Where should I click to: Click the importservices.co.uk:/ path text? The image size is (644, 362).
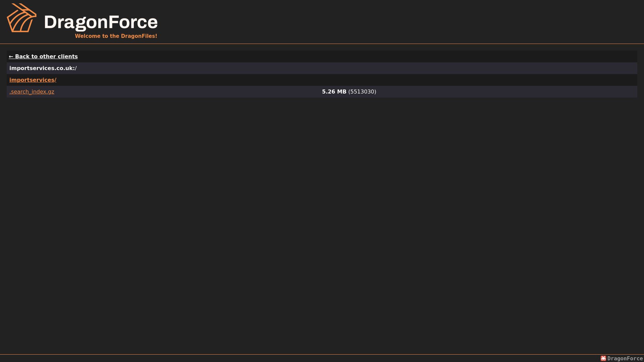[43, 68]
